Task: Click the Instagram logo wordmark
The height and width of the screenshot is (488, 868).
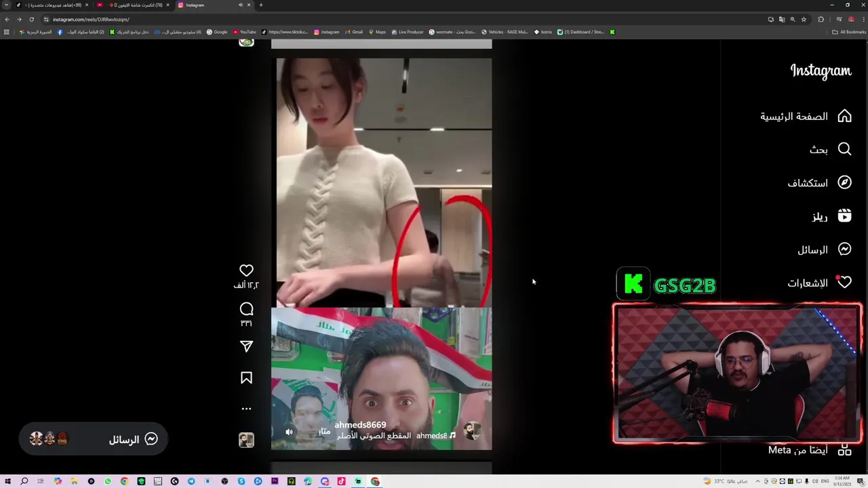Action: (x=821, y=71)
